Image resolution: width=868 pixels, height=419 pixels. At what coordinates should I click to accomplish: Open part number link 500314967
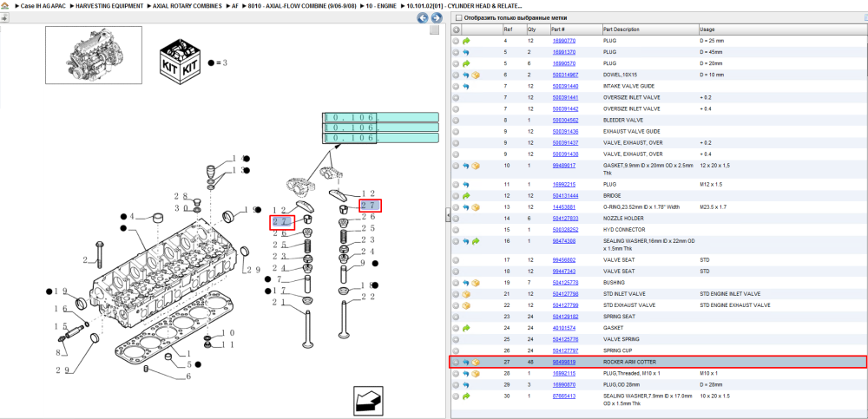tap(565, 75)
